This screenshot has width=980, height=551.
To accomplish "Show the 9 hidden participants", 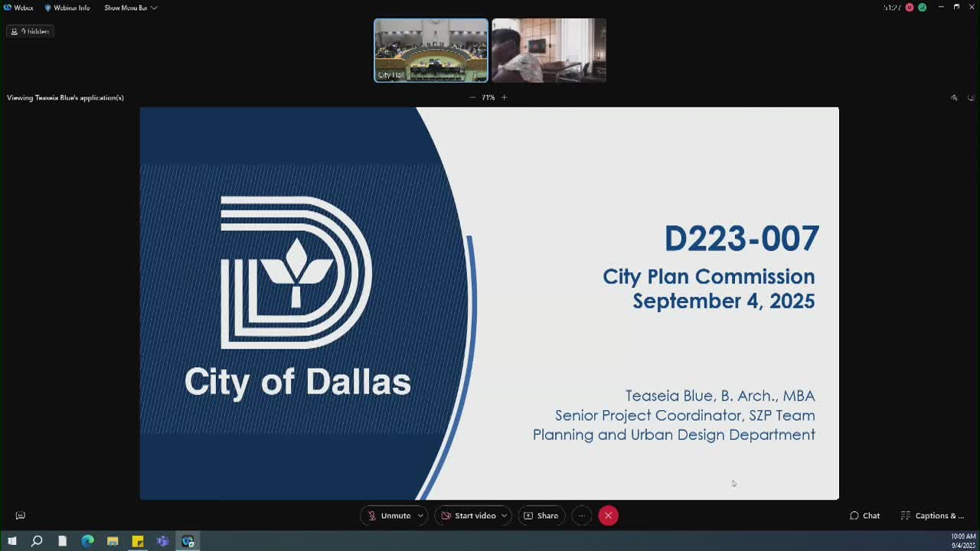I will click(30, 31).
